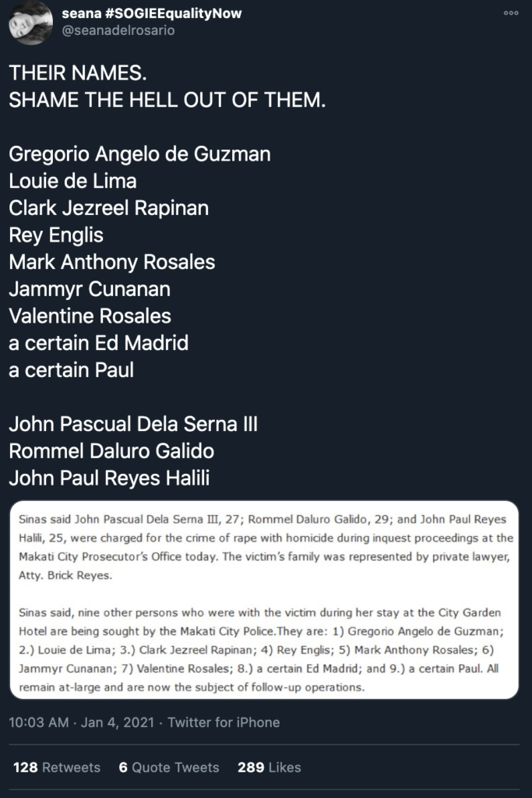Click the name Mark Anthony Rosales in tweet
The image size is (532, 798).
[x=112, y=262]
